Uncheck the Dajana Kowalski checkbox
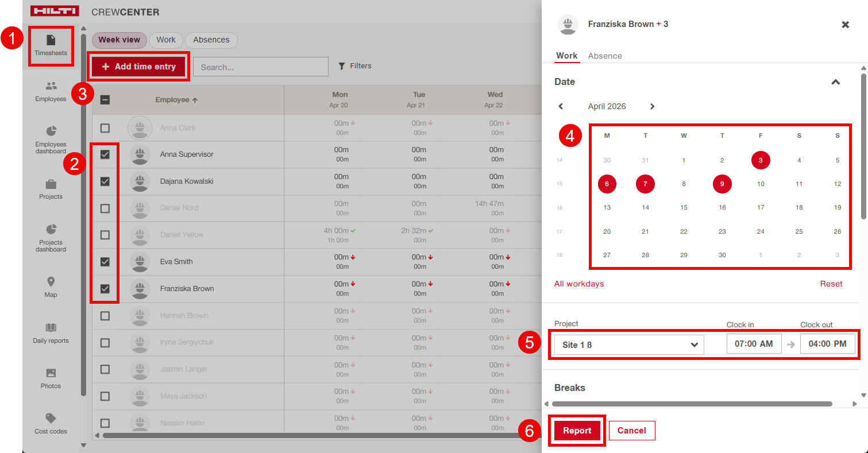Viewport: 868px width, 453px height. click(105, 181)
